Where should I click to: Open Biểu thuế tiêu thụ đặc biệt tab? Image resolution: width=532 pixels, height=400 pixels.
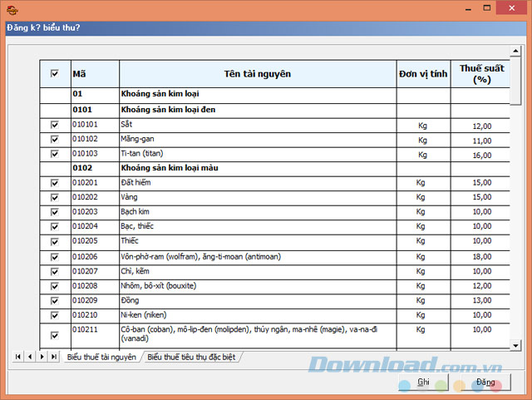coord(192,357)
